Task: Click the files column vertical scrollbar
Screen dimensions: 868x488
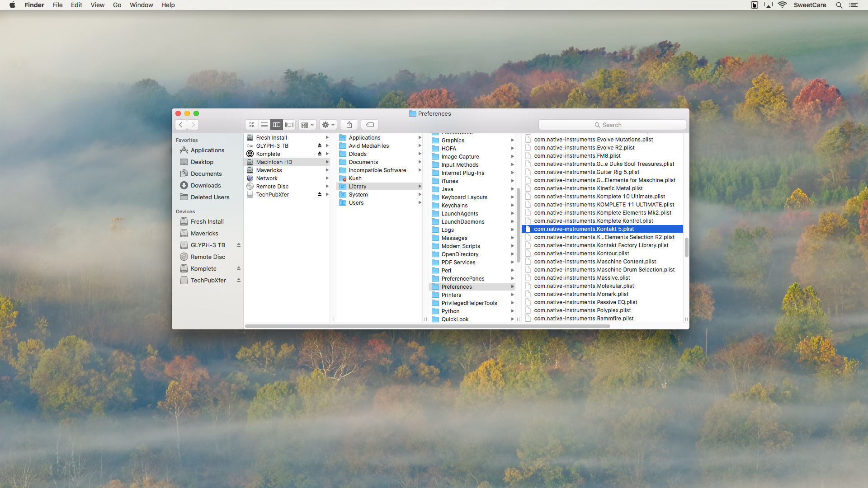Action: (x=686, y=247)
